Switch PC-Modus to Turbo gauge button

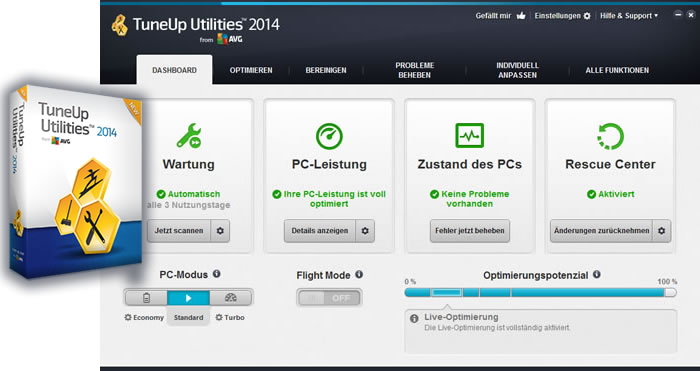[230, 298]
